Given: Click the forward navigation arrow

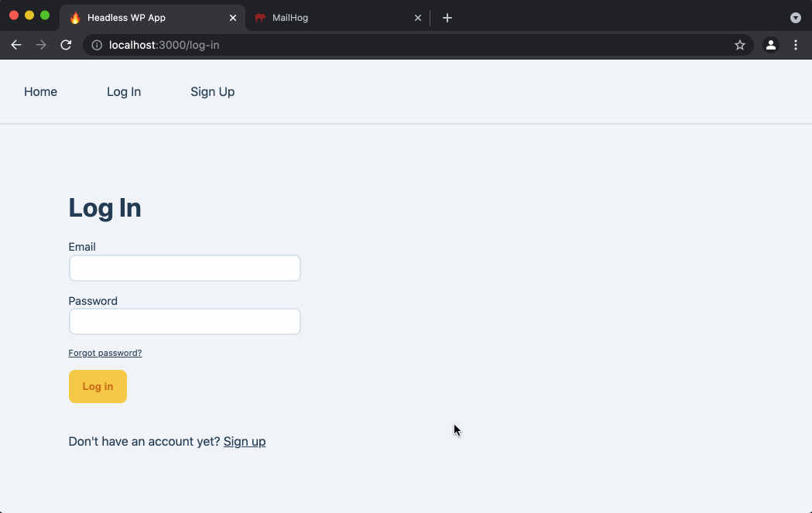Looking at the screenshot, I should coord(40,45).
